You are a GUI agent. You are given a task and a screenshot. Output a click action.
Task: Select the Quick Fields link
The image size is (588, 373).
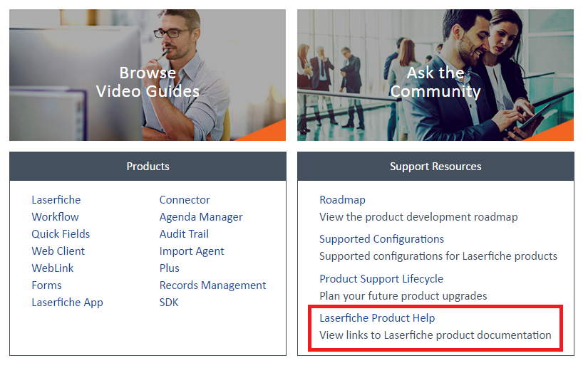[x=61, y=234]
